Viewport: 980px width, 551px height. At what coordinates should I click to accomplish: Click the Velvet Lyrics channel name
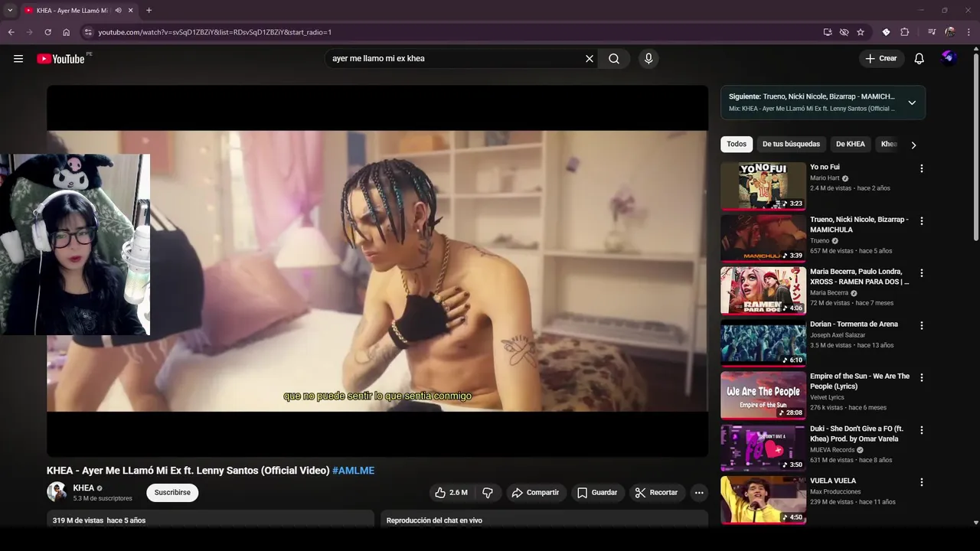click(x=827, y=397)
